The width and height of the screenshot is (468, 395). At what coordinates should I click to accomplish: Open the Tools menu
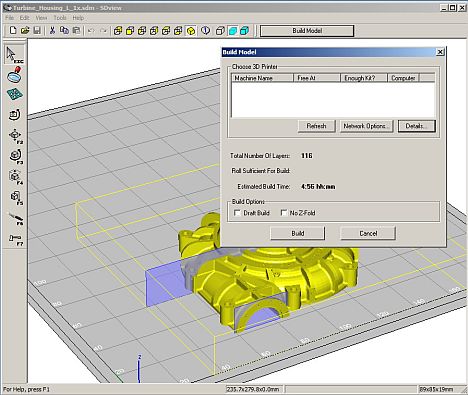pyautogui.click(x=60, y=18)
